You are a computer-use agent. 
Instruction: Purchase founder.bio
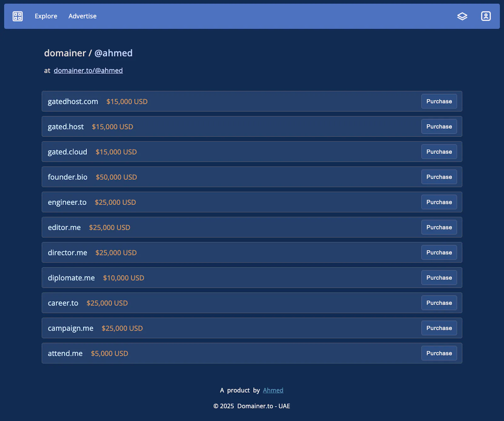coord(439,177)
